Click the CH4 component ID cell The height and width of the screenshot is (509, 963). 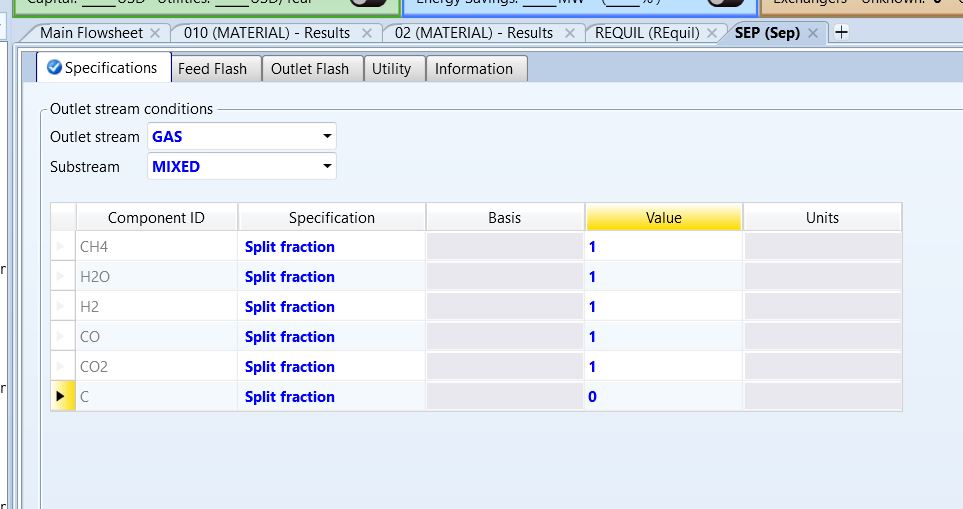point(157,247)
